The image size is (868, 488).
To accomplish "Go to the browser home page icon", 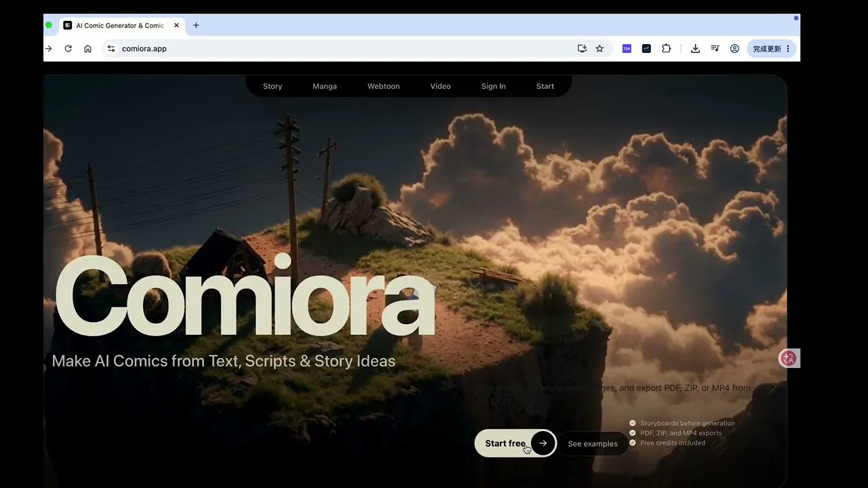I will (x=87, y=49).
